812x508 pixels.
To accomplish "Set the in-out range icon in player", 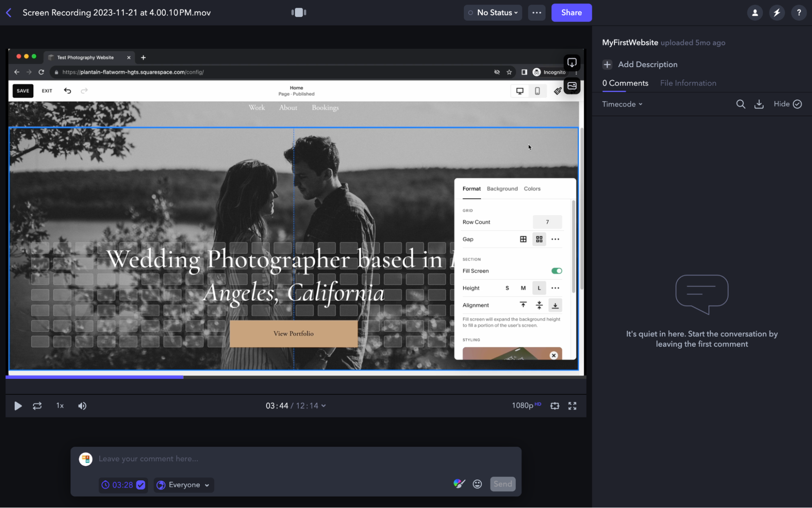I will 554,406.
